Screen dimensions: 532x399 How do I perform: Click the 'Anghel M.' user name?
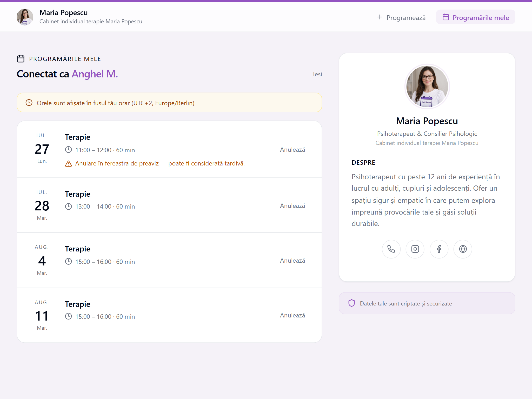[95, 74]
